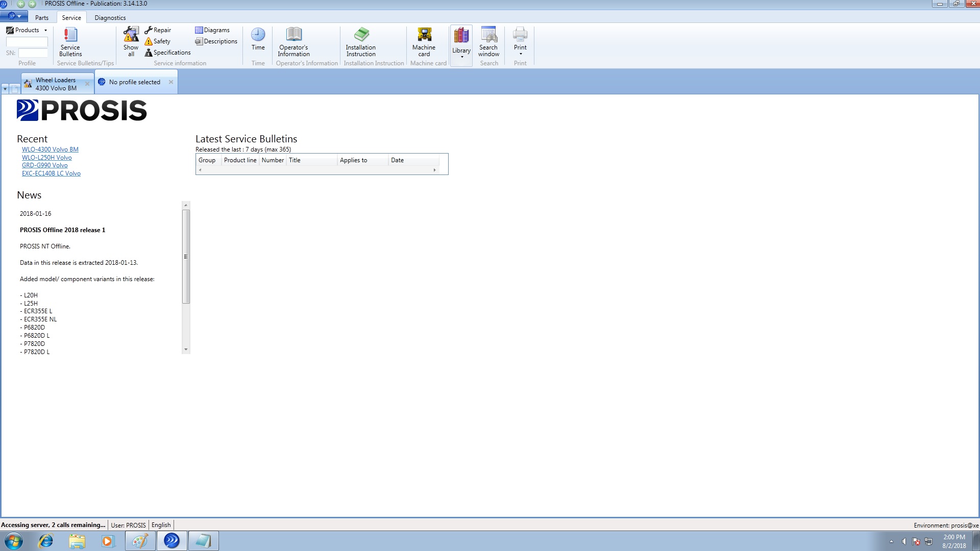Screen dimensions: 980x551
Task: Open Diagrams section
Action: (212, 30)
